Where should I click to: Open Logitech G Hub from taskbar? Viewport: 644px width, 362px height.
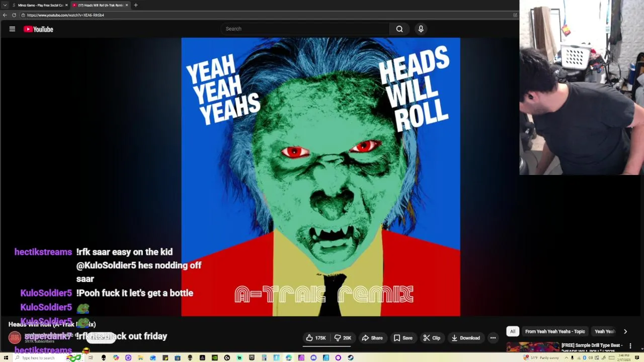pyautogui.click(x=227, y=357)
